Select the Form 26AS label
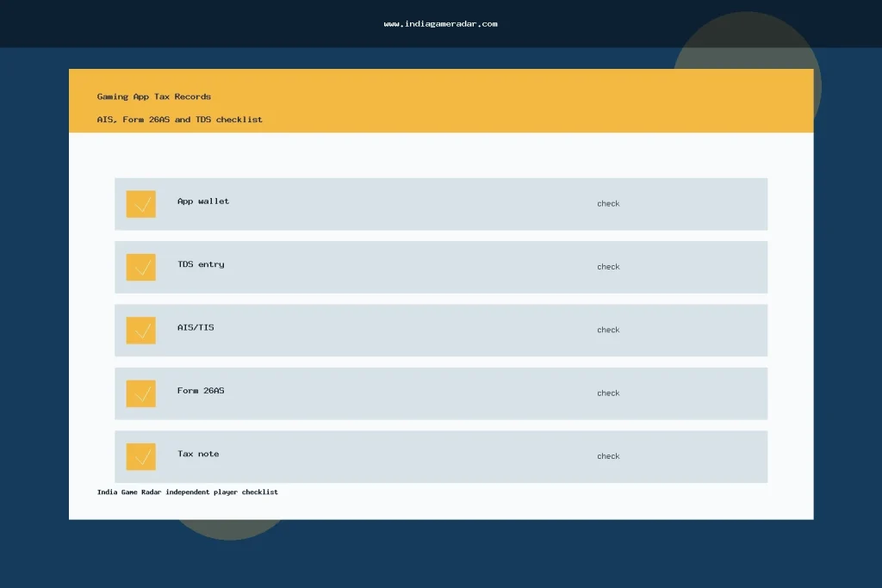The image size is (882, 588). pos(201,391)
